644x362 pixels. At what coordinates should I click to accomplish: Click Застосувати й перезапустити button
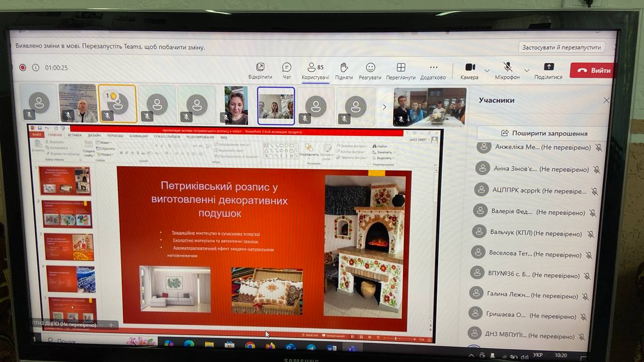(x=561, y=47)
